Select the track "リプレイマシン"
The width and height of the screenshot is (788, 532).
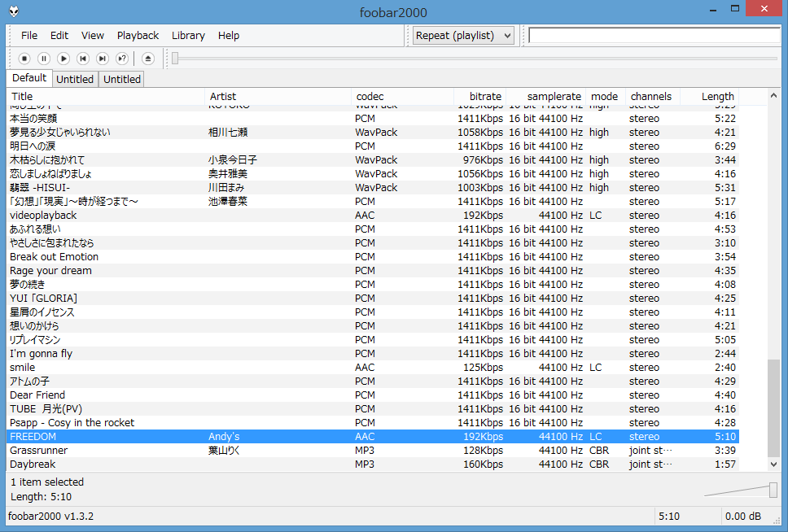pyautogui.click(x=372, y=339)
